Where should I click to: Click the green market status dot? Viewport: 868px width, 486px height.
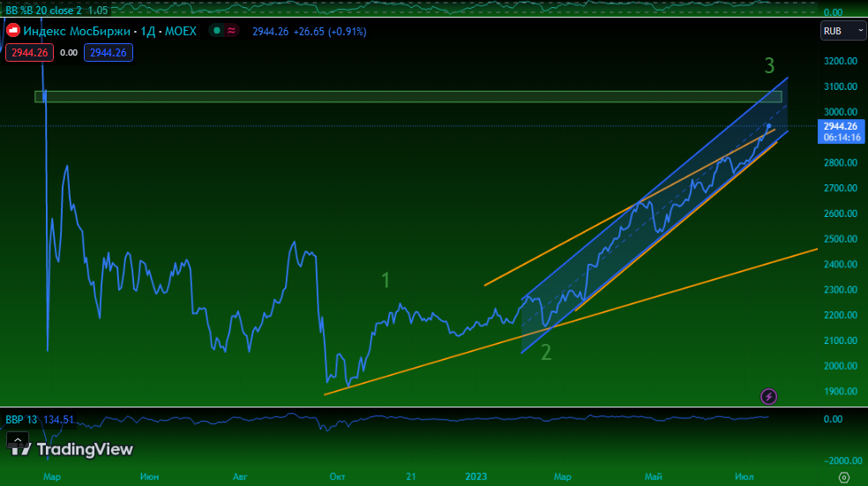point(217,31)
